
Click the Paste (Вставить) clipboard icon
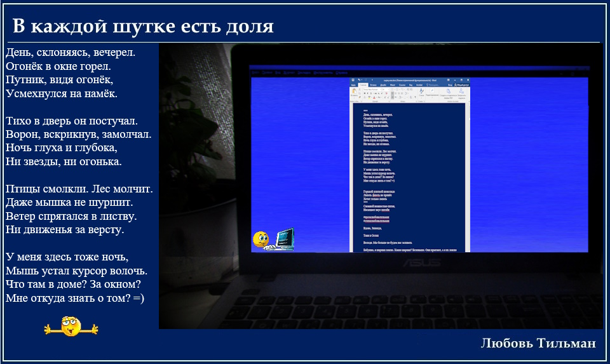(x=354, y=92)
